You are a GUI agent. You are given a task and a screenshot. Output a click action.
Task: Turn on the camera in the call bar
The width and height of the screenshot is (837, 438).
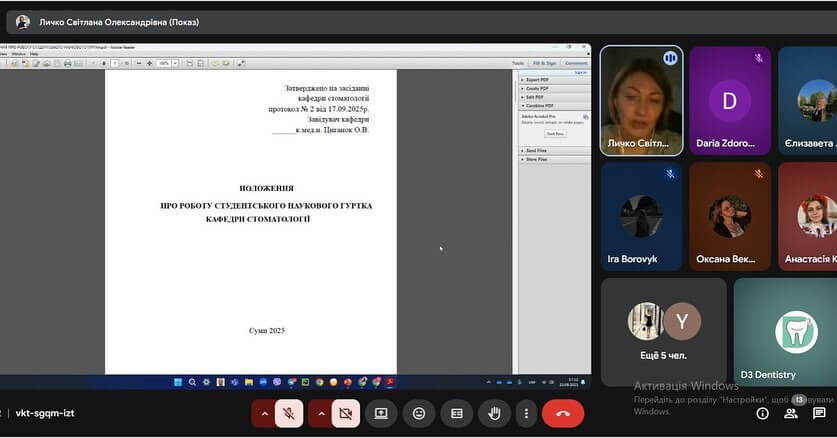click(346, 413)
